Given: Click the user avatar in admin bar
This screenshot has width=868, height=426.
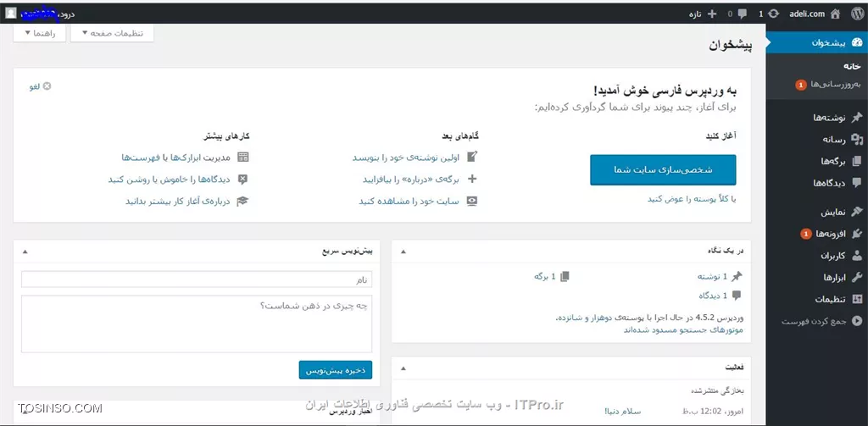Looking at the screenshot, I should point(11,14).
